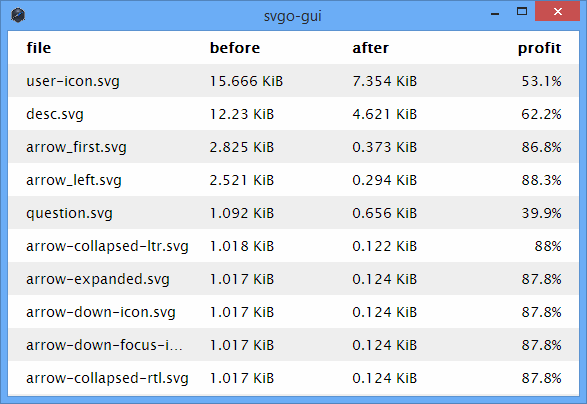
Task: Maximize the svgo-gui window
Action: (522, 12)
